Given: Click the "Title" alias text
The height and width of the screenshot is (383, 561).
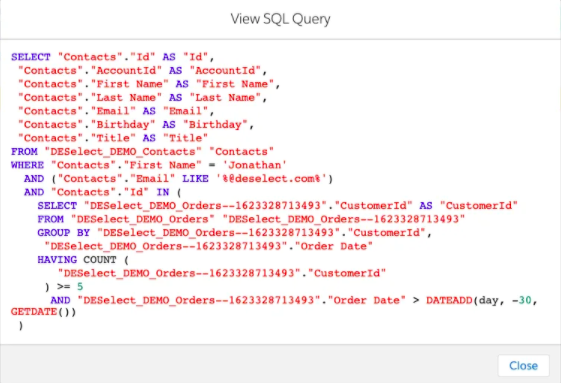Looking at the screenshot, I should click(185, 138).
